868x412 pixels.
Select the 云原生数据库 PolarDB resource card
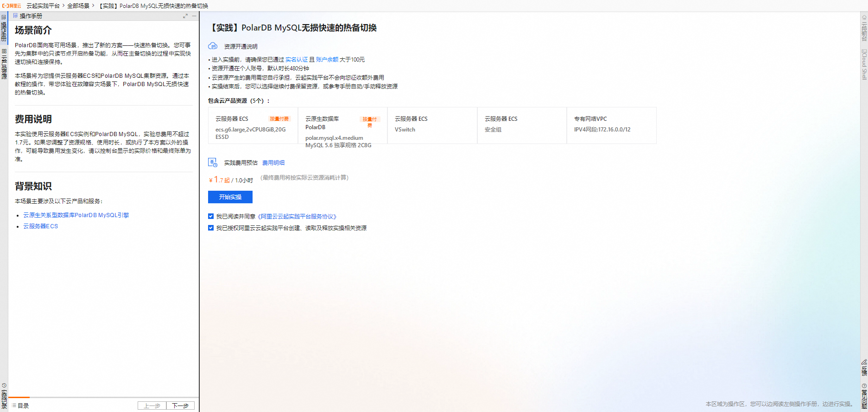pyautogui.click(x=342, y=125)
